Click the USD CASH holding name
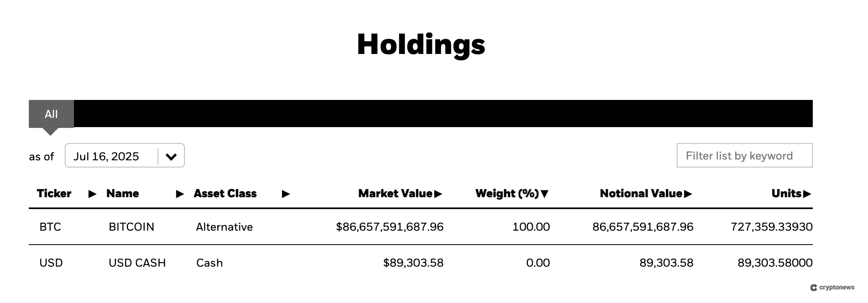The width and height of the screenshot is (868, 303). [138, 263]
